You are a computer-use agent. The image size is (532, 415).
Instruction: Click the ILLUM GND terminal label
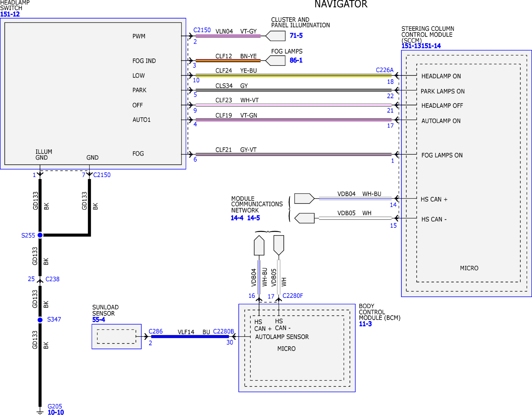pyautogui.click(x=44, y=155)
